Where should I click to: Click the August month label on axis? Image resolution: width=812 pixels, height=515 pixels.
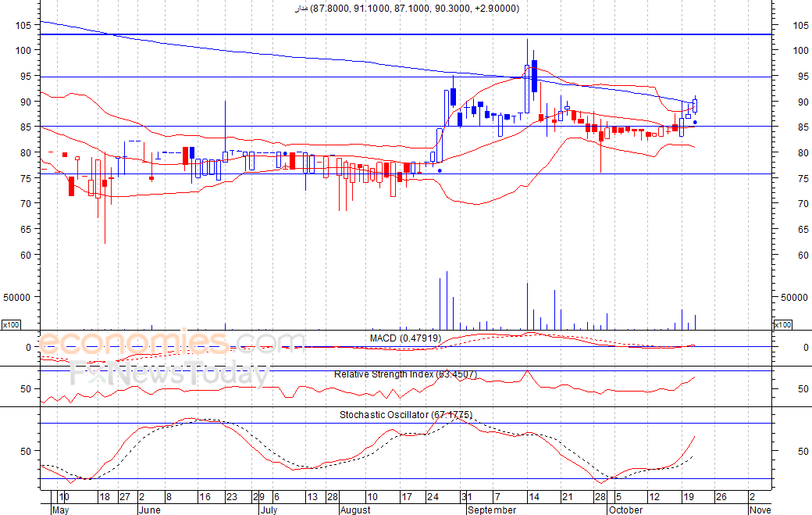click(355, 510)
